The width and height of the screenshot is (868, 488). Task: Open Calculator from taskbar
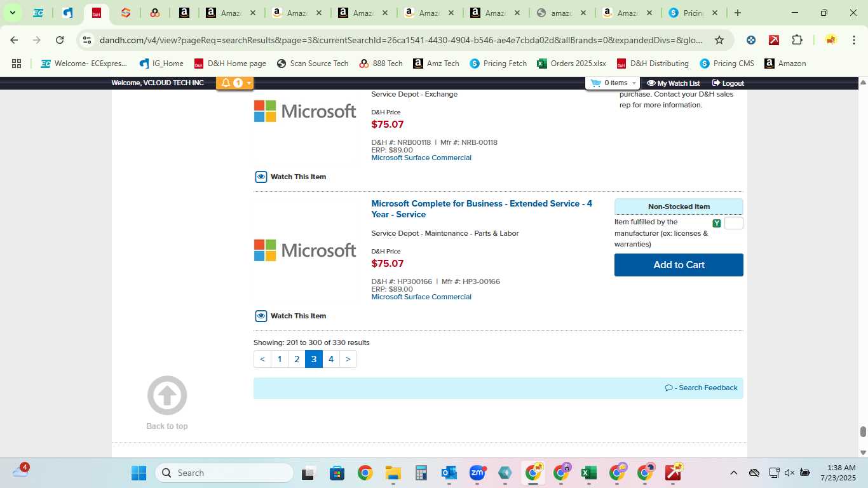tap(421, 473)
